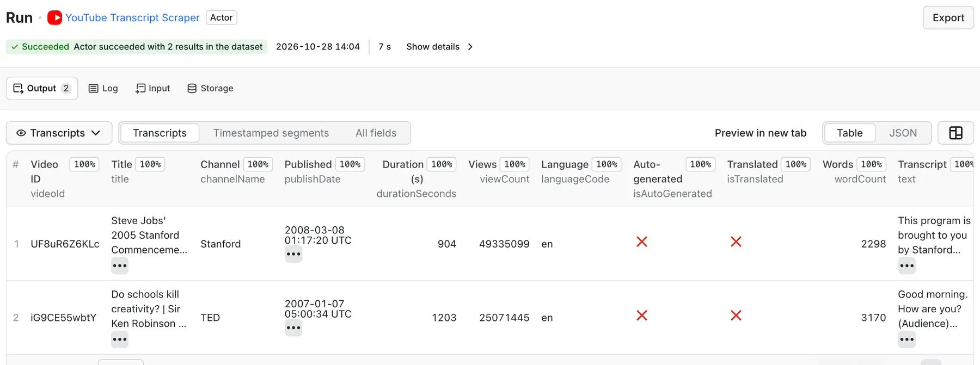Click Translated red X for TED row

tap(736, 315)
